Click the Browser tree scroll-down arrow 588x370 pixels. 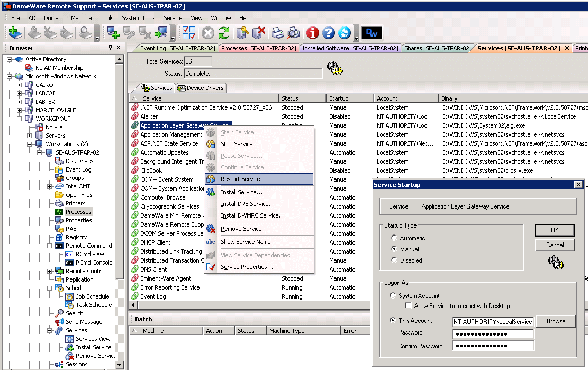pos(120,365)
